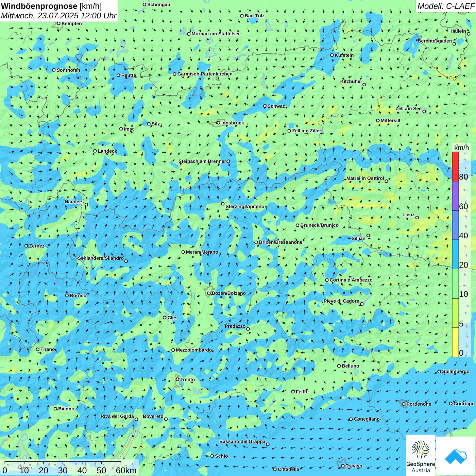Click the Lienz location dot
Viewport: 476px width, 476px height.
pos(417,218)
